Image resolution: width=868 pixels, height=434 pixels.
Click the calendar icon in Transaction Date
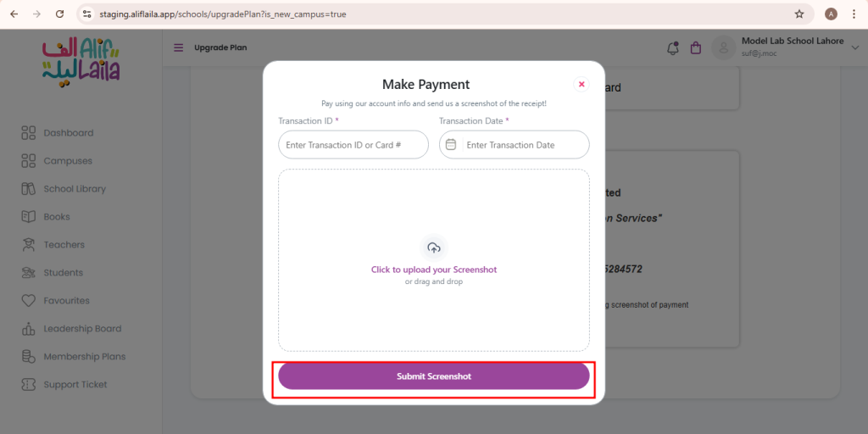pyautogui.click(x=451, y=144)
